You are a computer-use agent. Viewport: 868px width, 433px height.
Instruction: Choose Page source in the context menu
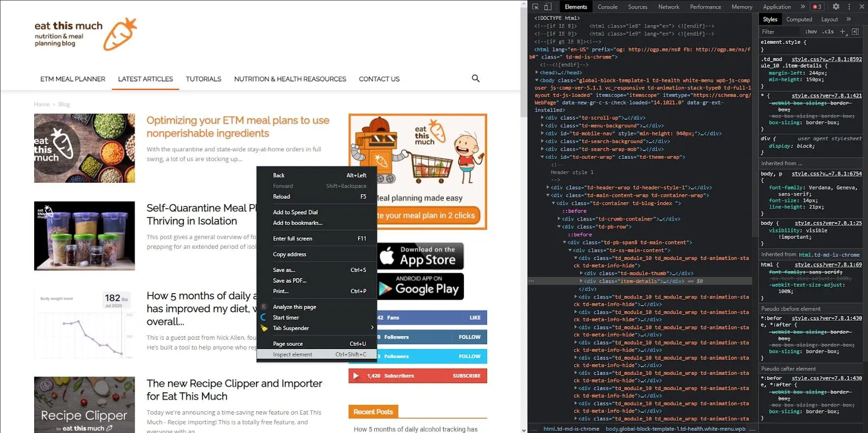pyautogui.click(x=317, y=344)
